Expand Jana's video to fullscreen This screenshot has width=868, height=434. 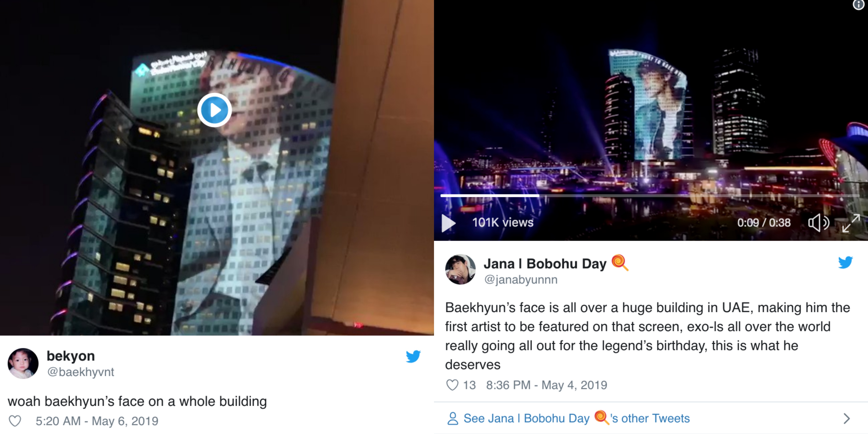click(x=851, y=223)
